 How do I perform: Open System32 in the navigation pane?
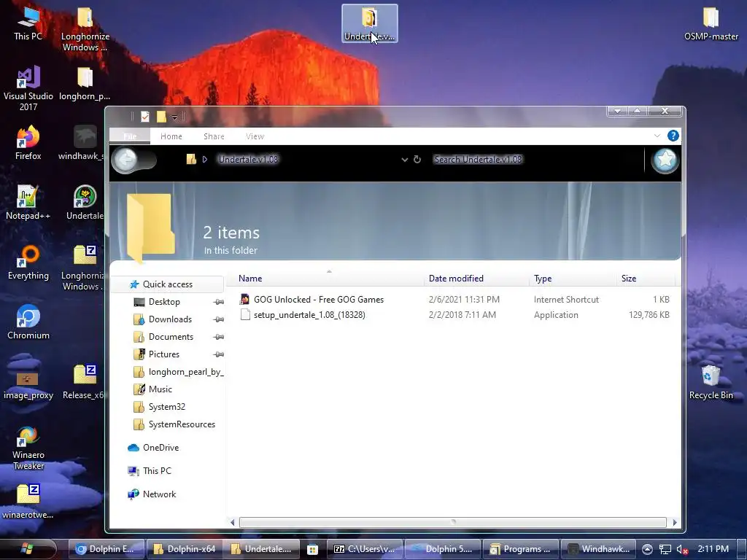coord(167,407)
